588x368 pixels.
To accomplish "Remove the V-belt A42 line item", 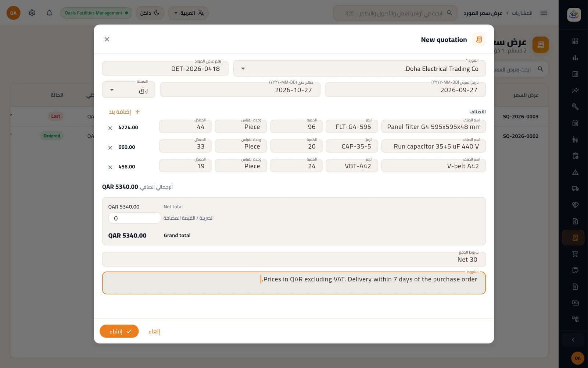I will point(110,167).
